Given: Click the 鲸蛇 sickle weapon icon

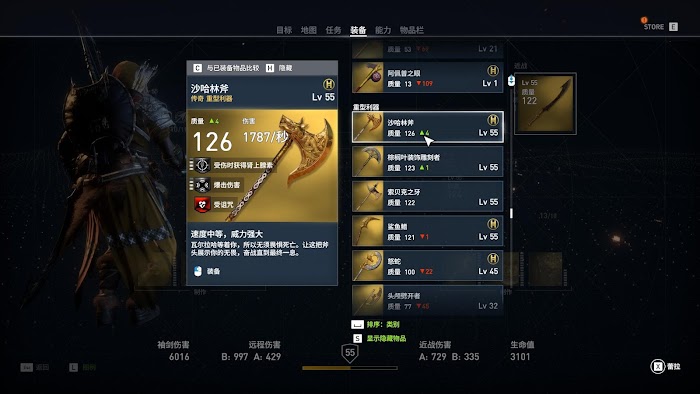Looking at the screenshot, I should pyautogui.click(x=367, y=265).
